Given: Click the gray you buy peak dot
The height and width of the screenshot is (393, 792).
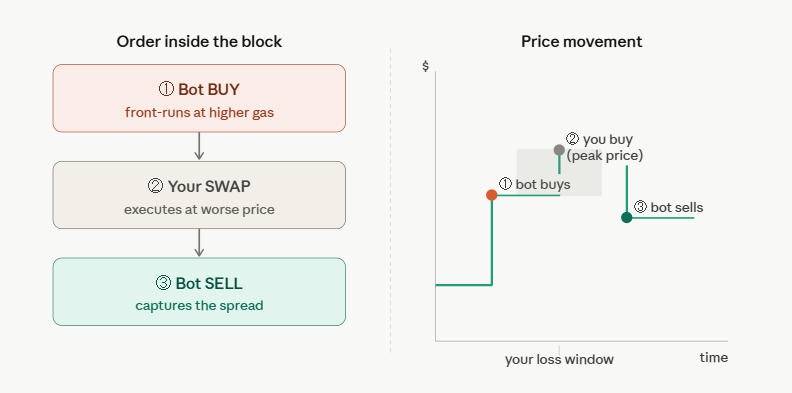Looking at the screenshot, I should click(x=559, y=150).
